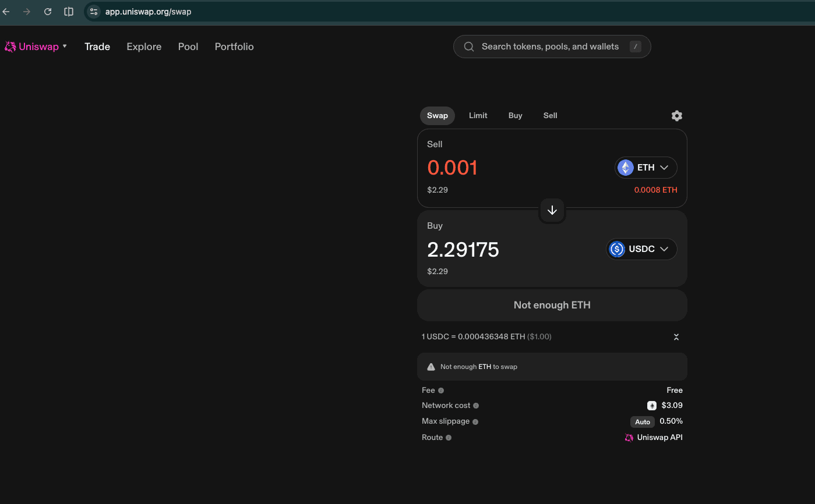Toggle rate 1 USDC = 0.000436348 ETH
Image resolution: width=815 pixels, height=504 pixels.
coord(486,336)
